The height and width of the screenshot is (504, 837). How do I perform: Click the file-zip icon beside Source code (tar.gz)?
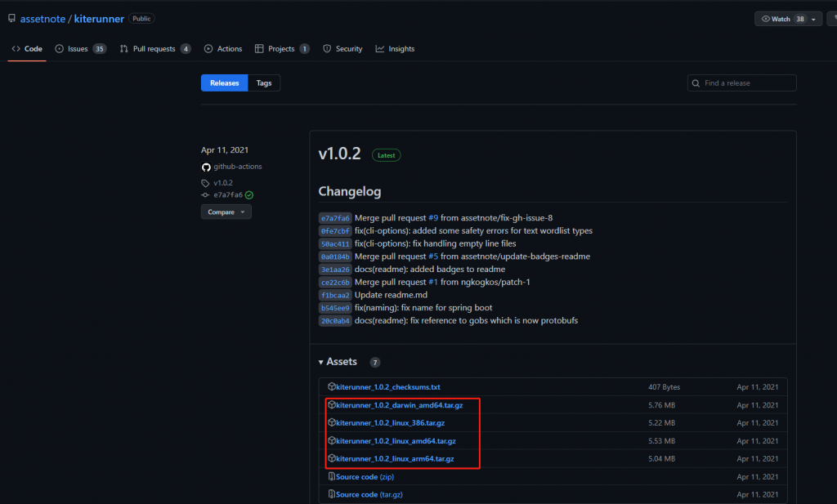(x=332, y=494)
